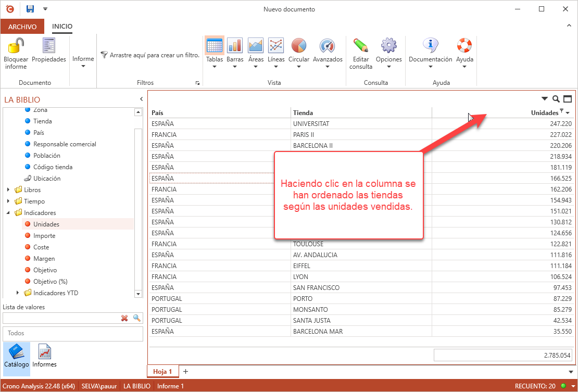The image size is (578, 392).
Task: Select the Circular pie chart icon
Action: click(298, 46)
